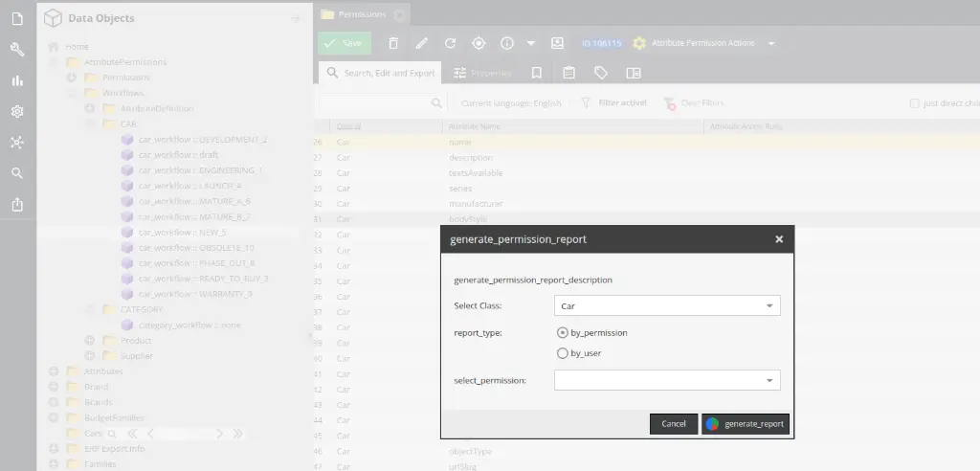Click the Clear Filters icon
This screenshot has height=471, width=980.
point(670,103)
